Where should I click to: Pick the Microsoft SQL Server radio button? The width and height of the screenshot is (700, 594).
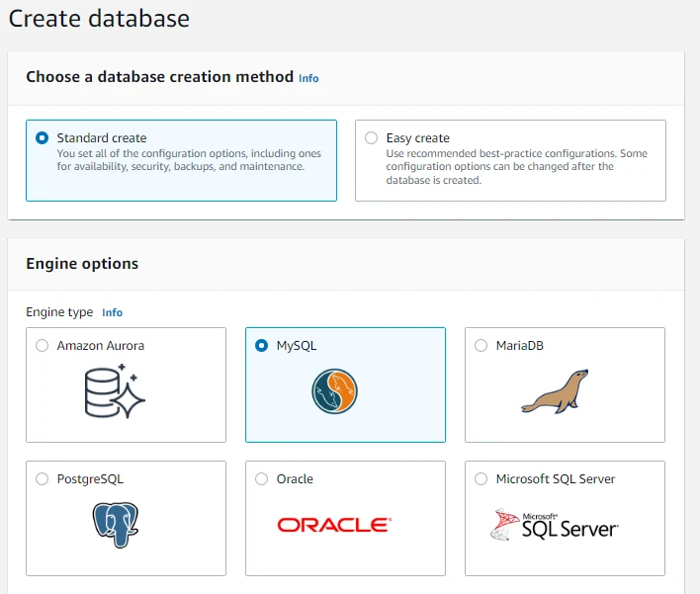(x=481, y=479)
